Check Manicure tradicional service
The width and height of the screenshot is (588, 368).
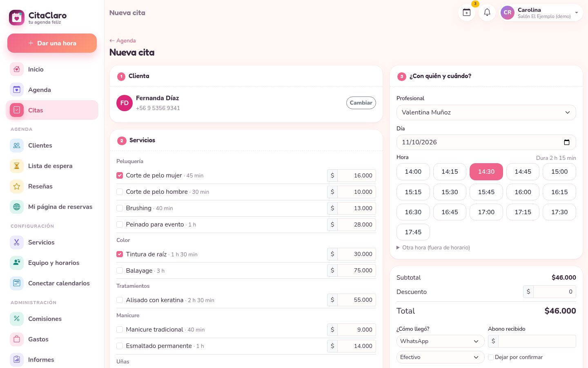point(120,330)
